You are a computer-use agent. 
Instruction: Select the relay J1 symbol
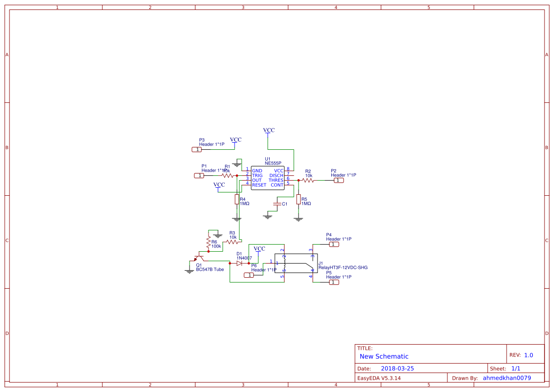296,264
